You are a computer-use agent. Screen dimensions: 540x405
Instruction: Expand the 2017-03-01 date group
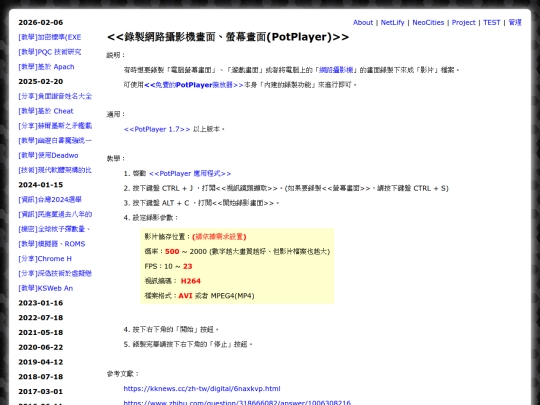pos(41,392)
